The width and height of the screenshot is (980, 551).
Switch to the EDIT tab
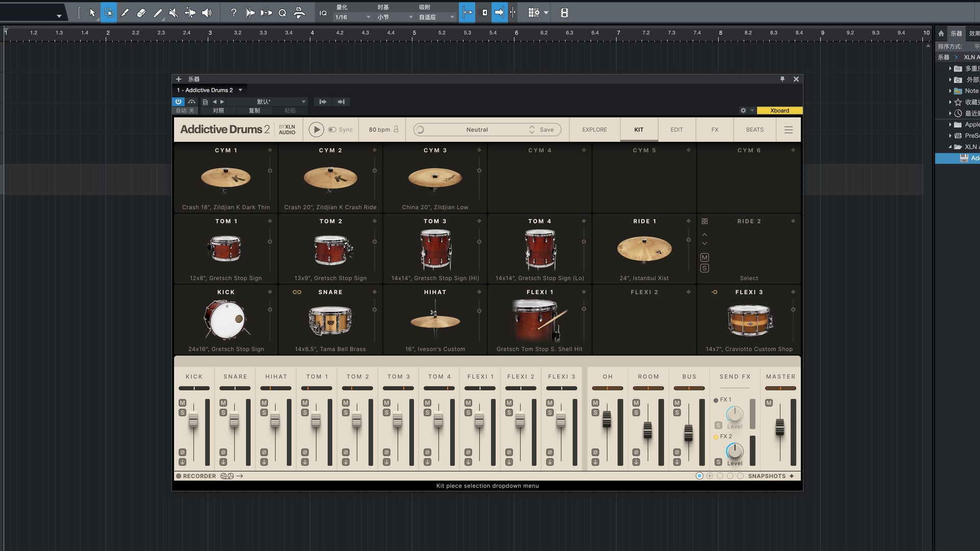pyautogui.click(x=676, y=130)
